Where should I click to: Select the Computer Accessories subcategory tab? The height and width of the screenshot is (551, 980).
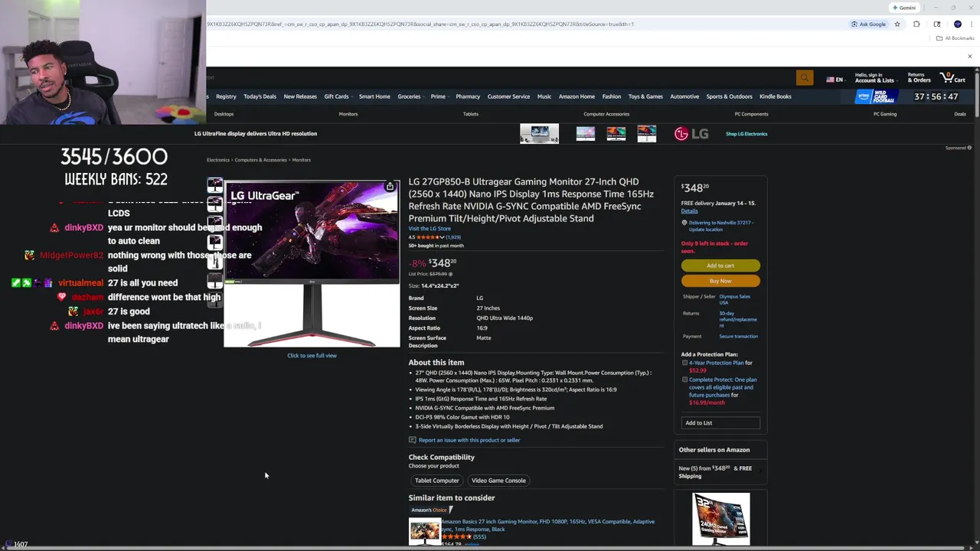606,114
